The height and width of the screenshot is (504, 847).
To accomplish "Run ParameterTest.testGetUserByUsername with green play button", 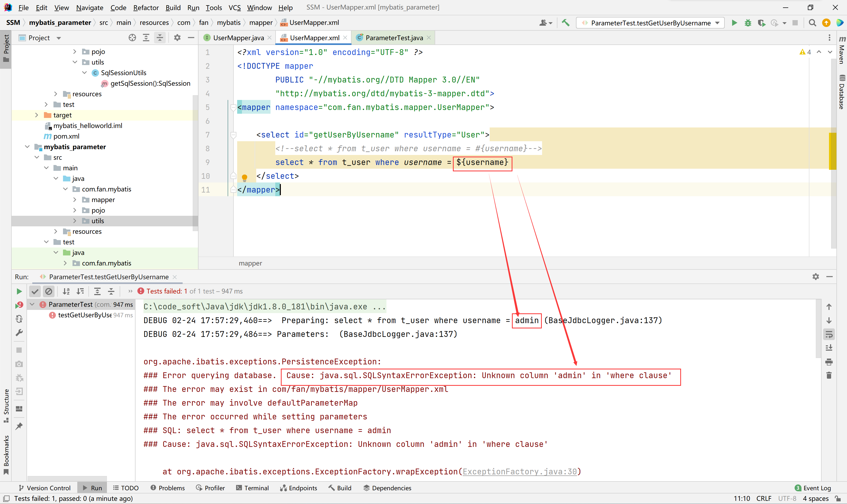I will (734, 23).
